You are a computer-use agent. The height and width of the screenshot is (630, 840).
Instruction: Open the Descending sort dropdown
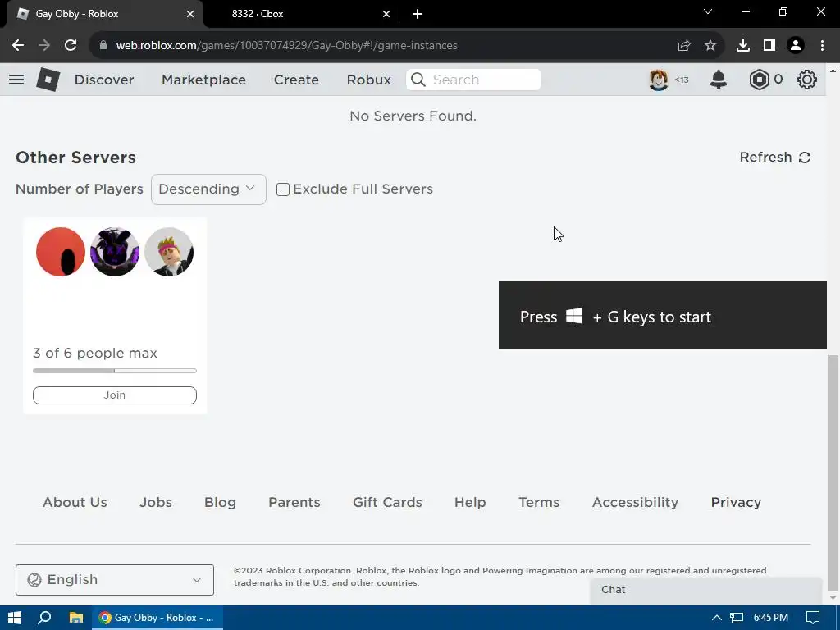point(208,189)
